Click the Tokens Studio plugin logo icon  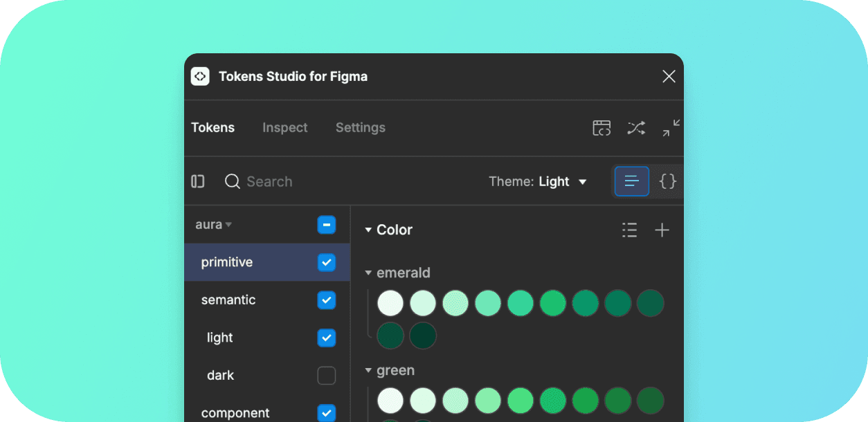click(200, 76)
